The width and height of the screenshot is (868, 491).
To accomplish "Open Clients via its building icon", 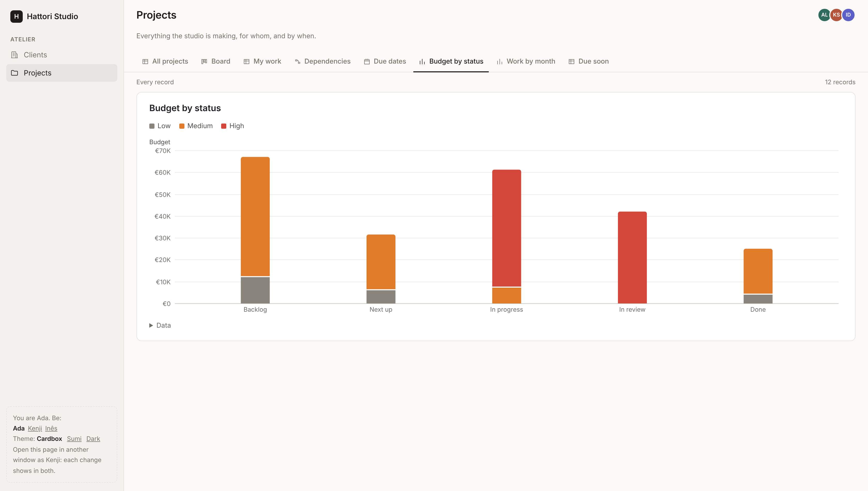I will click(x=14, y=55).
